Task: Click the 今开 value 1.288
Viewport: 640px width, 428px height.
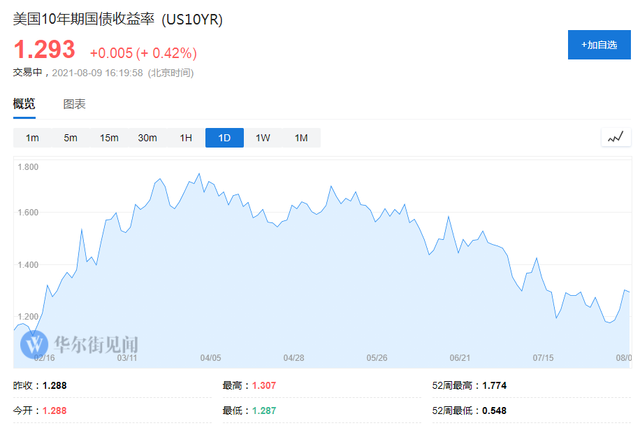Action: (x=55, y=410)
